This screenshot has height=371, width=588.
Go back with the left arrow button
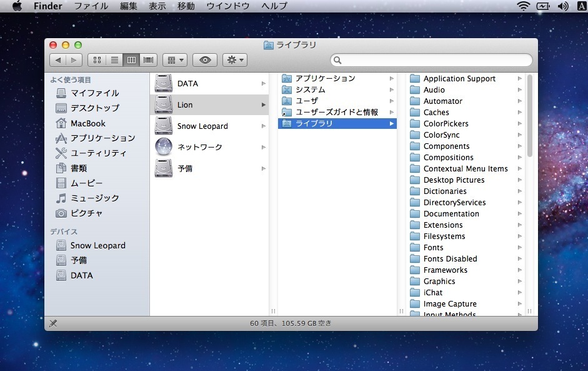point(58,60)
